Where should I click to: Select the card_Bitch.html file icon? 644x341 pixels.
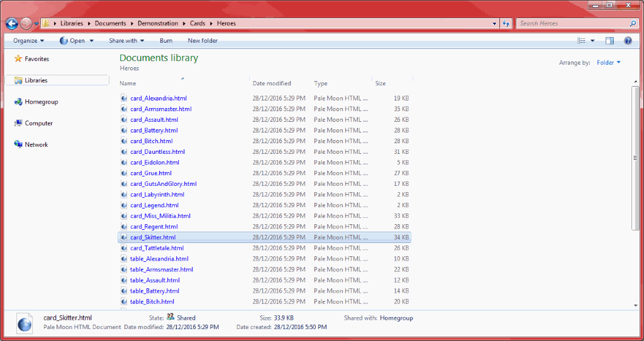[x=124, y=141]
